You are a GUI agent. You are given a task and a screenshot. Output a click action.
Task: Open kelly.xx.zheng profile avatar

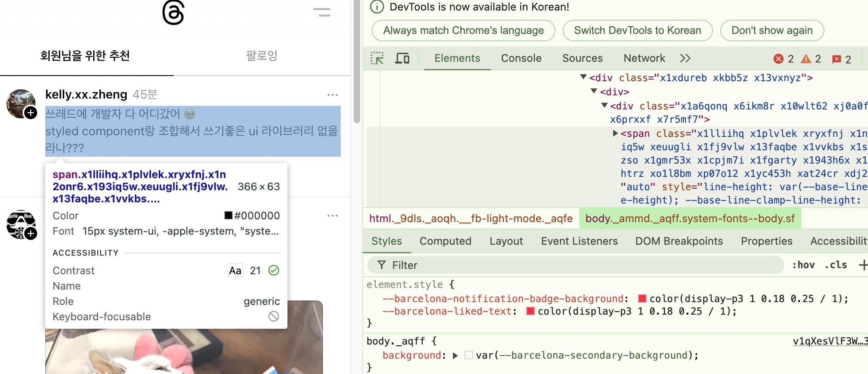(21, 104)
